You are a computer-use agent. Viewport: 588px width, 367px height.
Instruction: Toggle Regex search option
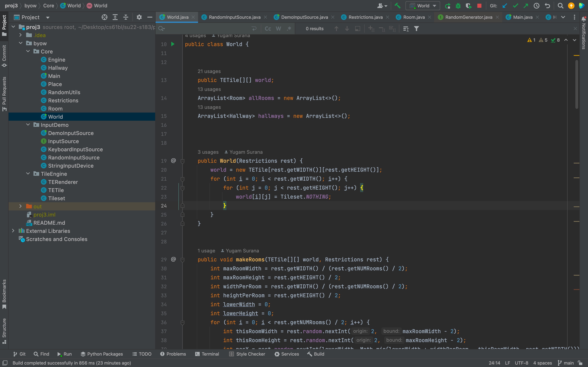(289, 29)
